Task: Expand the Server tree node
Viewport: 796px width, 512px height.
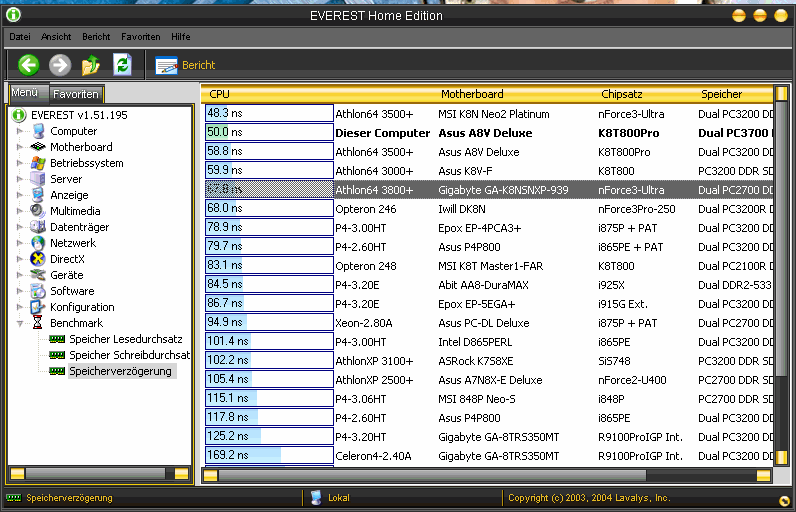Action: point(19,179)
